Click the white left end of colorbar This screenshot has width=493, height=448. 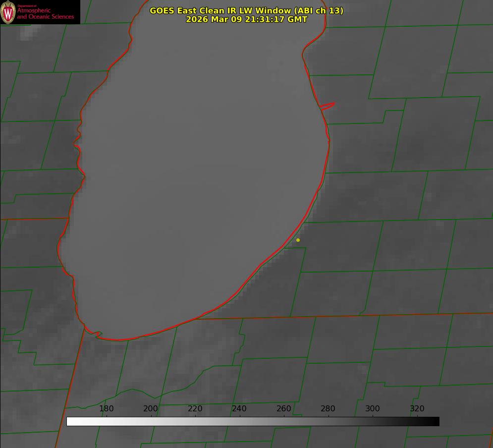click(x=70, y=421)
